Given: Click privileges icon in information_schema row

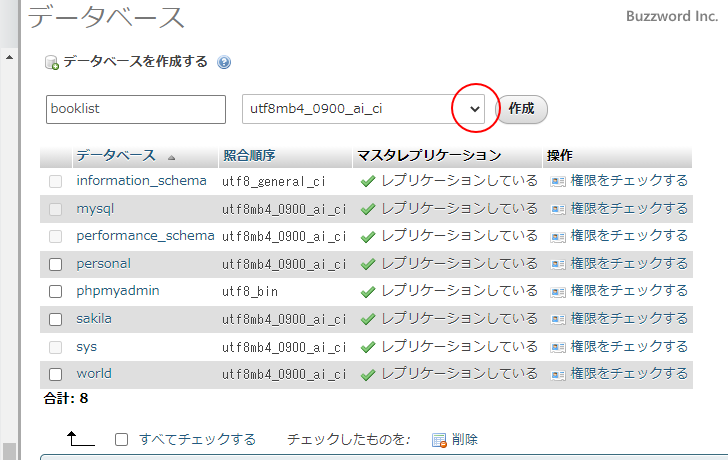Looking at the screenshot, I should pyautogui.click(x=558, y=181).
